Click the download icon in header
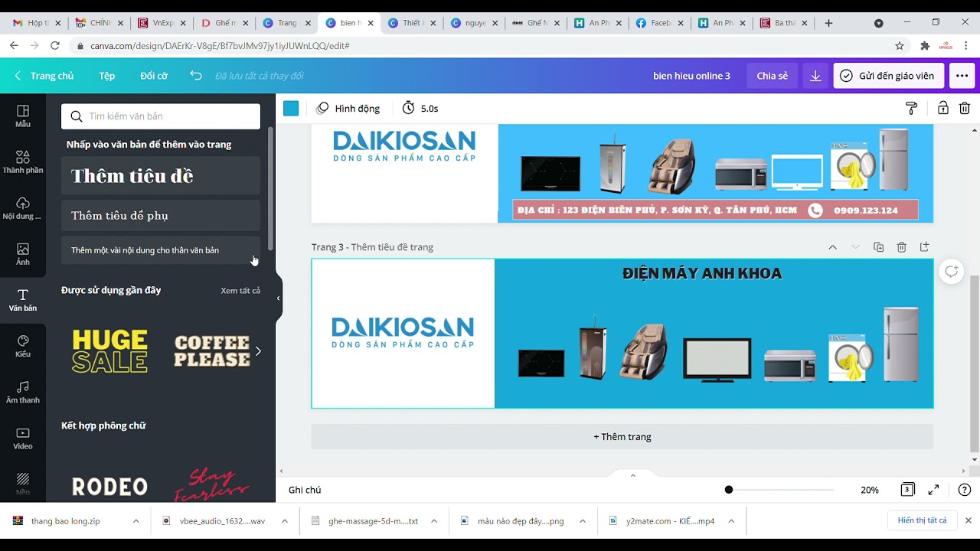 point(815,76)
